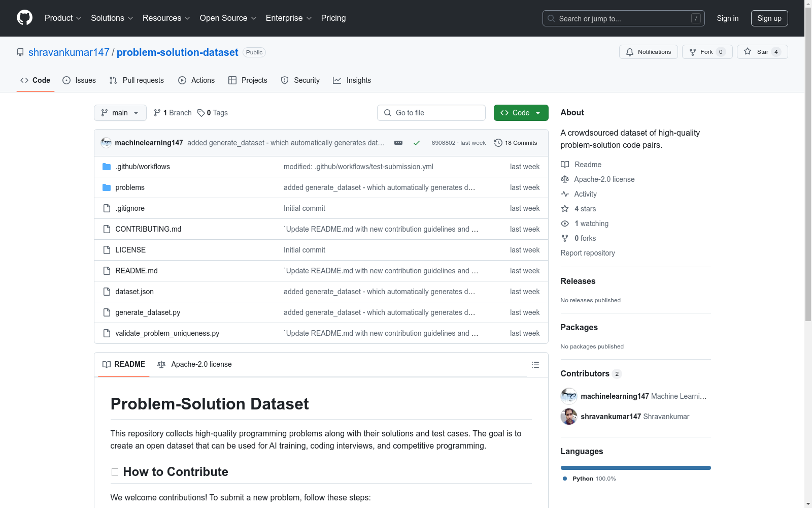Expand commit message ellipsis details

(x=398, y=143)
